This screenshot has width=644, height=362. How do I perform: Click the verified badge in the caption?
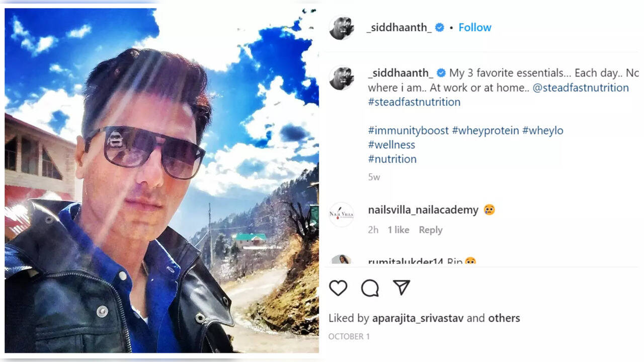click(x=441, y=74)
